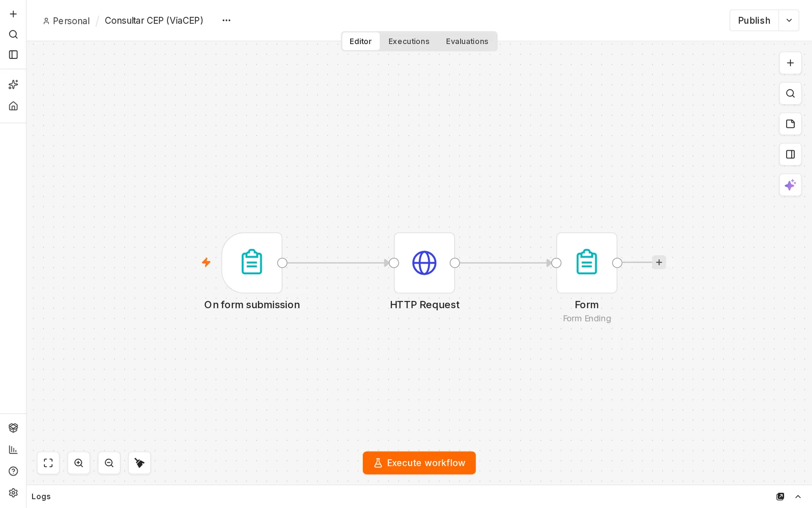
Task: Open the purple AI assistant sparkle button
Action: 790,185
